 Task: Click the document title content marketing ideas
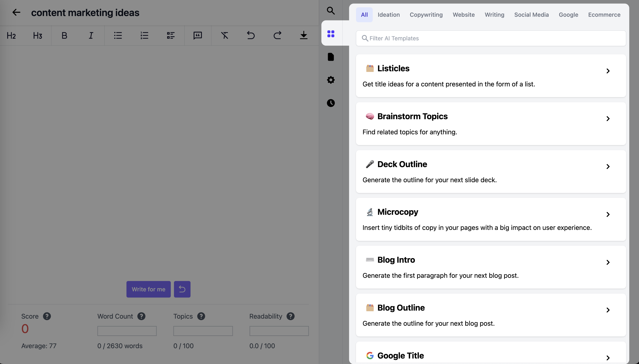pos(85,13)
